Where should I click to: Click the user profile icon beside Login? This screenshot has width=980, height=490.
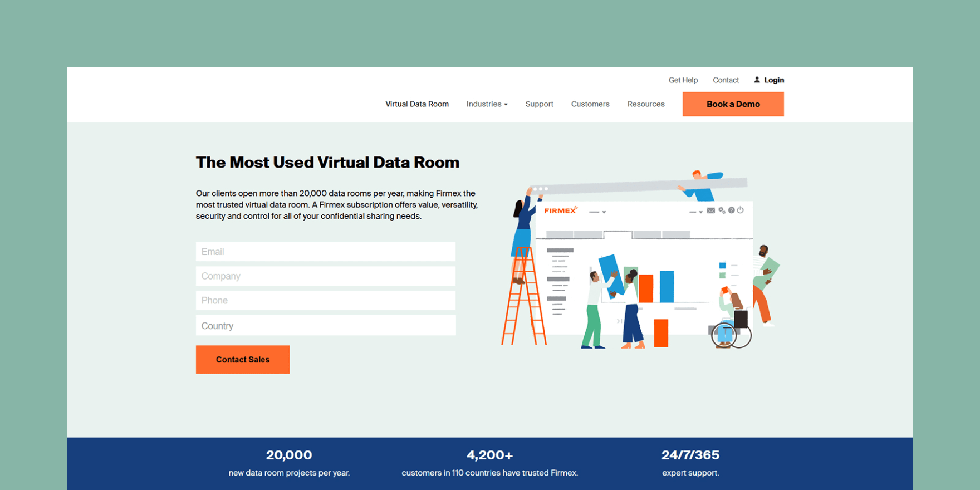pyautogui.click(x=757, y=80)
